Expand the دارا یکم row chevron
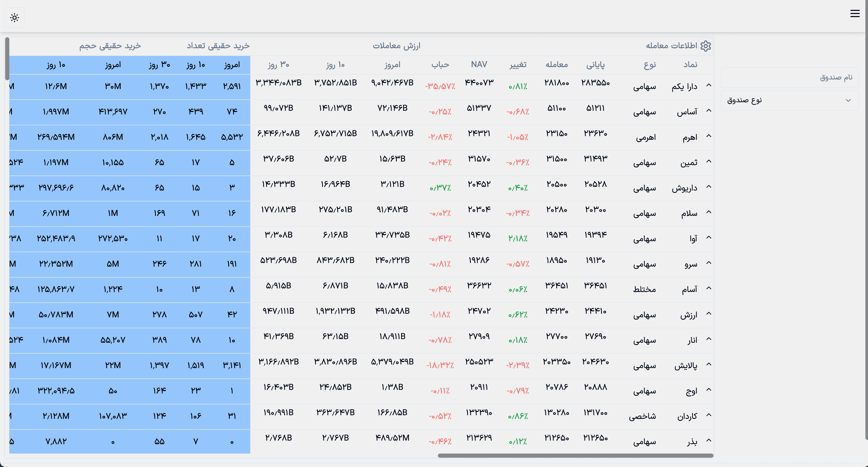This screenshot has width=868, height=467. tap(709, 85)
